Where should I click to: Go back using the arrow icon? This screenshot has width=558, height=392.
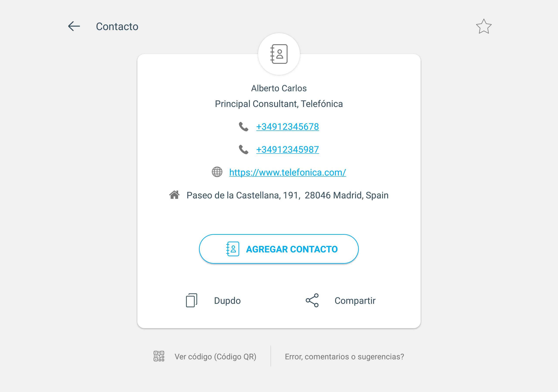point(74,26)
